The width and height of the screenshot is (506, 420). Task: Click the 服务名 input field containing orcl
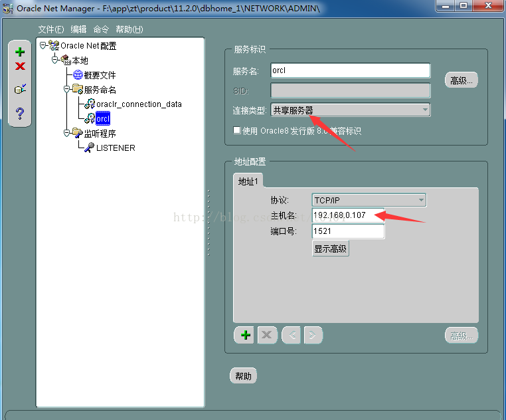click(x=351, y=70)
